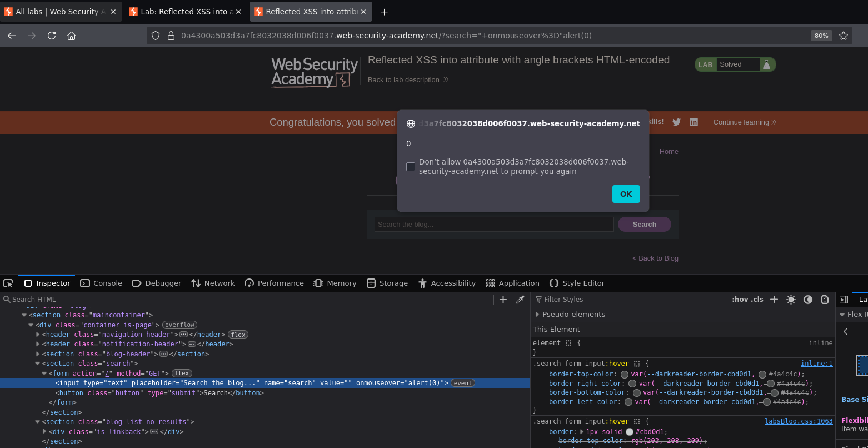Share lab solution on Twitter
868x448 pixels.
pyautogui.click(x=676, y=122)
